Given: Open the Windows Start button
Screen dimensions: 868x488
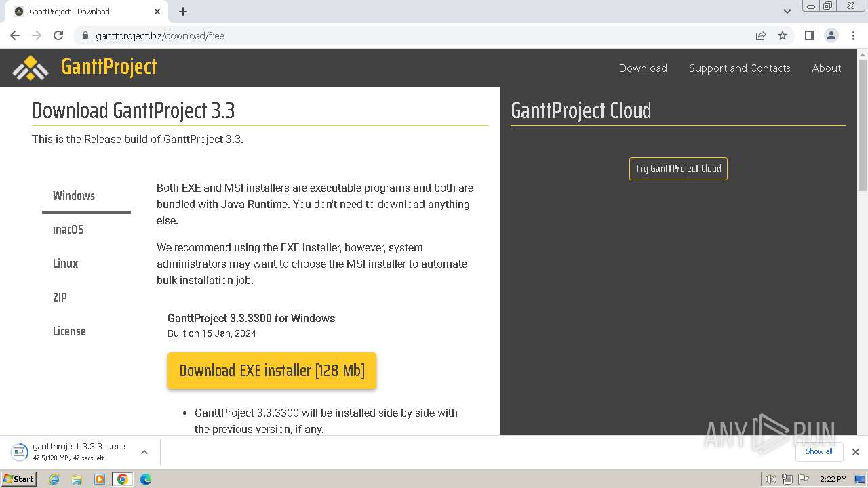Looking at the screenshot, I should click(x=19, y=479).
